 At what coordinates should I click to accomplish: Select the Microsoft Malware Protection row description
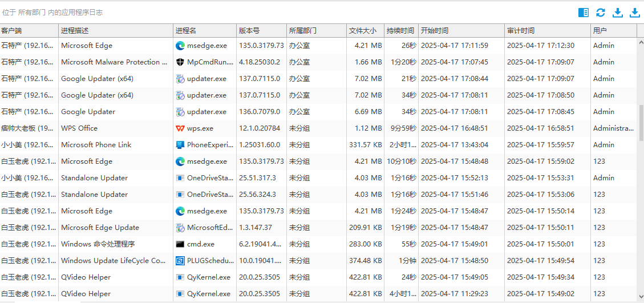pyautogui.click(x=114, y=62)
